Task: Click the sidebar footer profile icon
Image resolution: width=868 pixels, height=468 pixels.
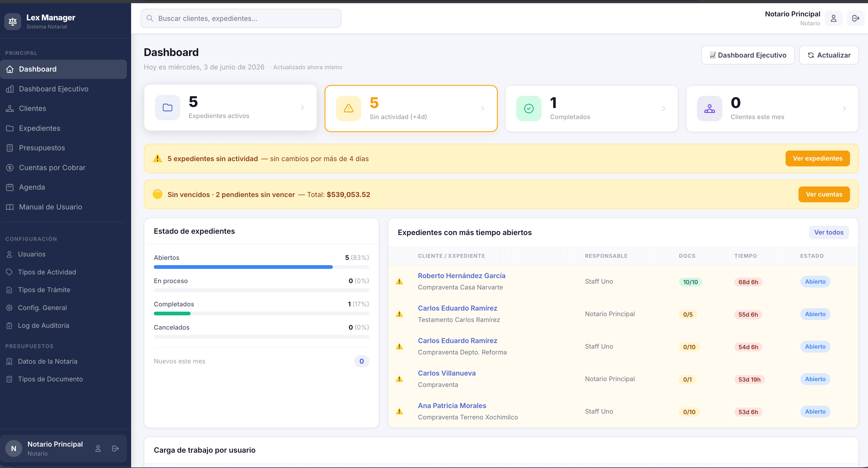Action: click(x=98, y=448)
